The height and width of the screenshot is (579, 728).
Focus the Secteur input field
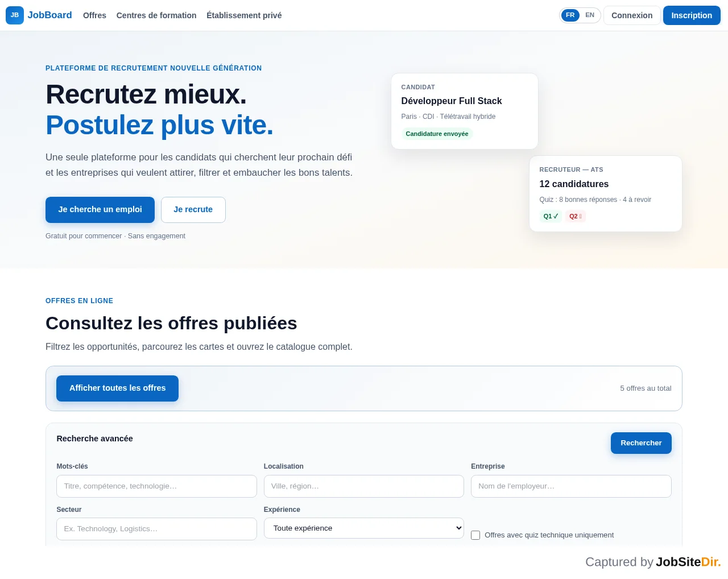click(x=156, y=529)
